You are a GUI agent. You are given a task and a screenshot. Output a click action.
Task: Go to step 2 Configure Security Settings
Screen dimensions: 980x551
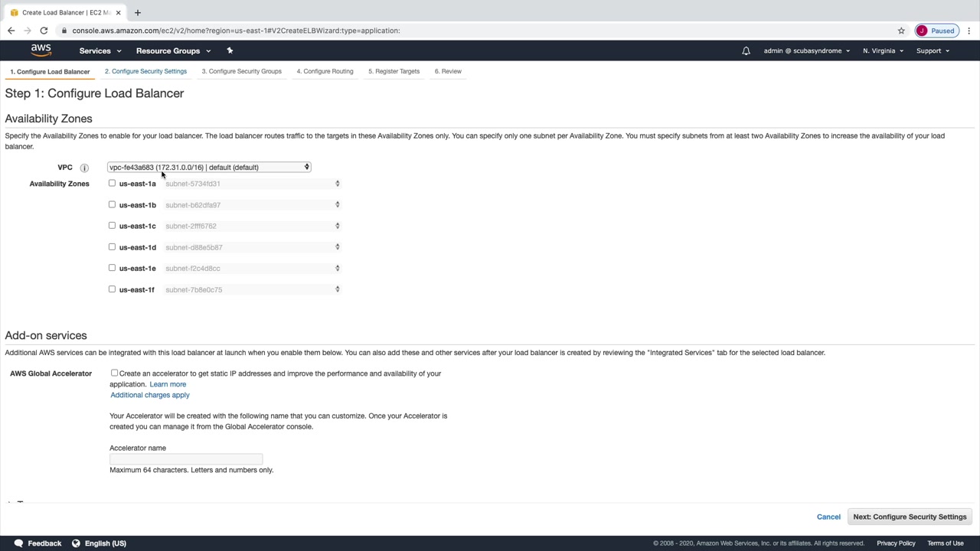coord(145,71)
